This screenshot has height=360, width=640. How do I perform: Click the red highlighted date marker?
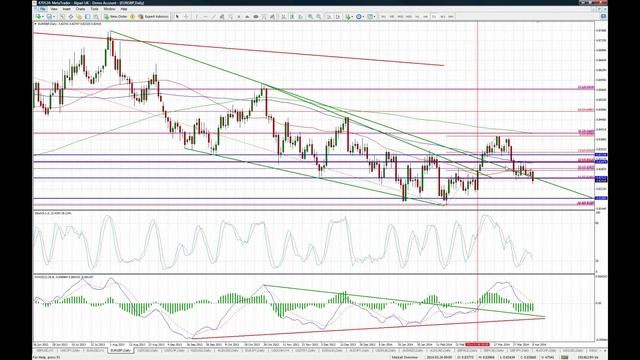coord(477,344)
